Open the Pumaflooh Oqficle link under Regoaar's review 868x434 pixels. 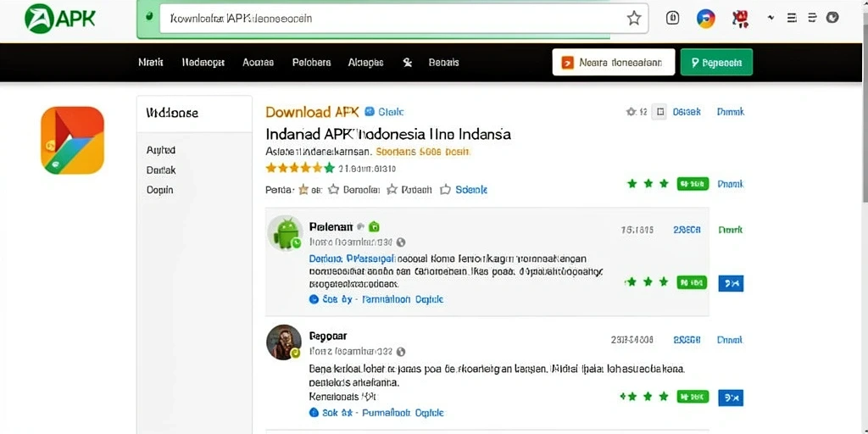(403, 413)
